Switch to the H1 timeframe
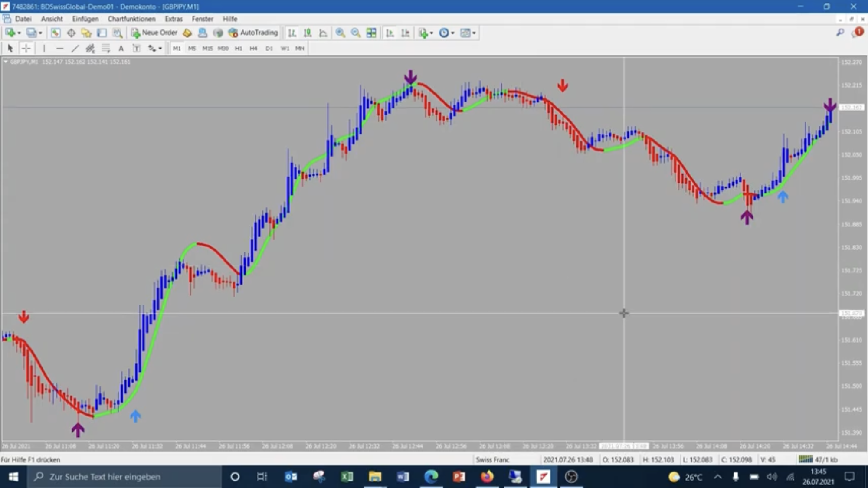 tap(238, 48)
